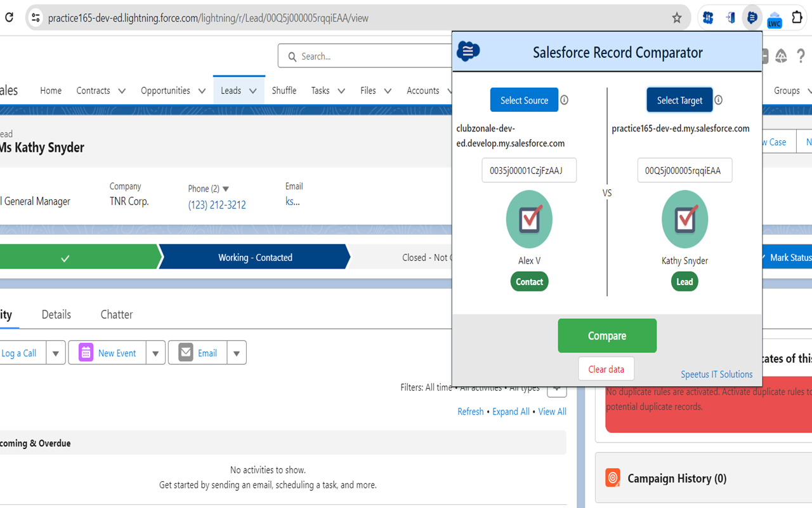
Task: Open the Shuffle navigation tab
Action: (284, 91)
